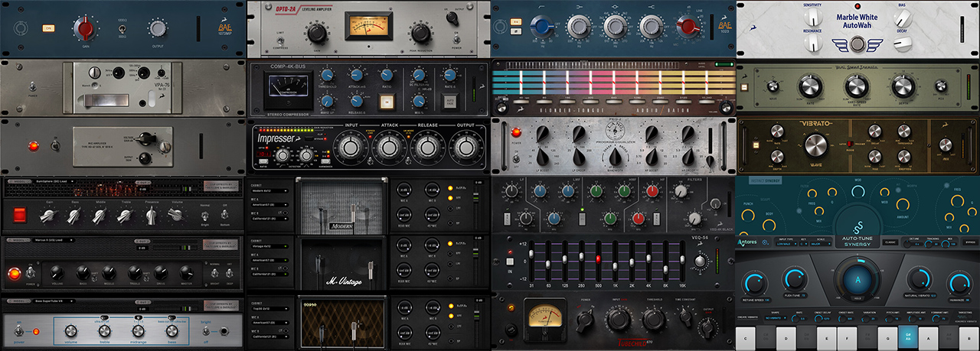Click the NATURAL VIBRATO knob in Auto-Tune
Viewport: 980px width, 351px height.
[920, 279]
